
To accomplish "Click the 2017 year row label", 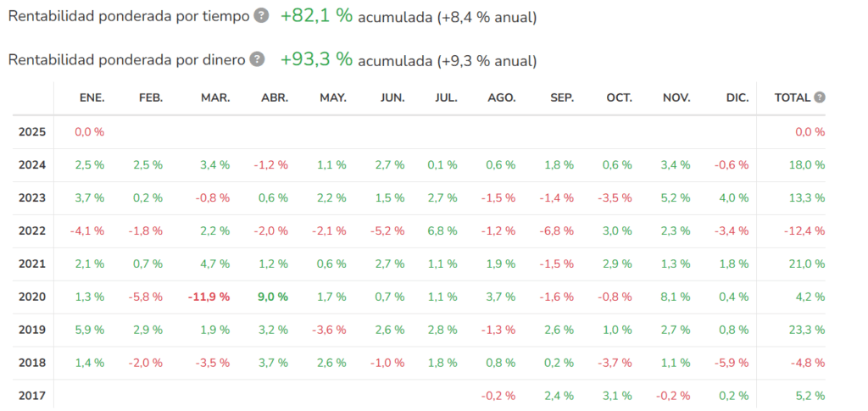I will (x=32, y=396).
